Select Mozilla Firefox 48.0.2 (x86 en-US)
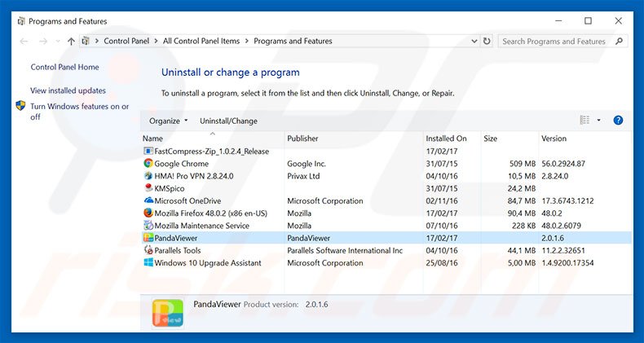Screen dimensions: 644x343 pos(210,213)
